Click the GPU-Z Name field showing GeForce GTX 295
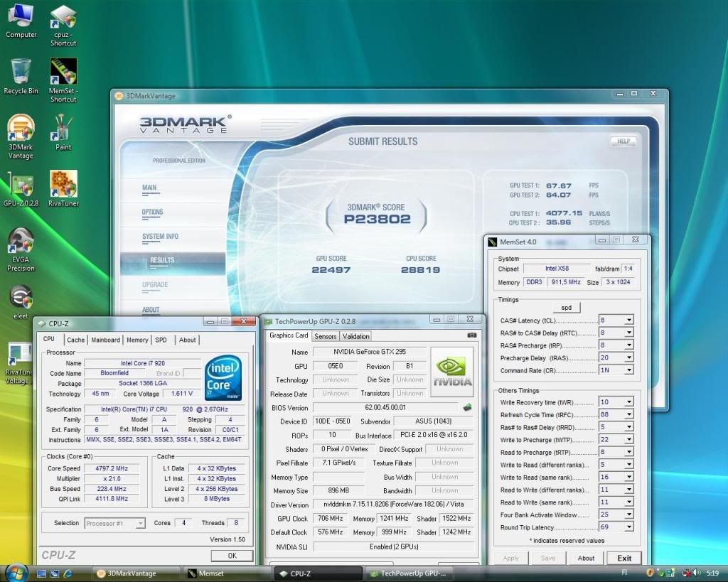Viewport: 728px width, 582px height. click(370, 352)
